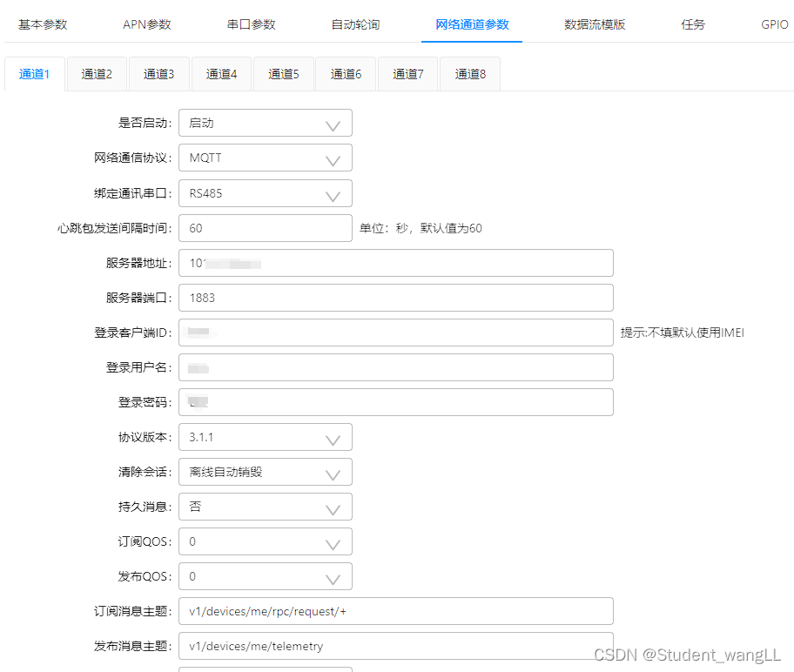Open the 协议版本 version dropdown
Image resolution: width=794 pixels, height=672 pixels.
[265, 437]
